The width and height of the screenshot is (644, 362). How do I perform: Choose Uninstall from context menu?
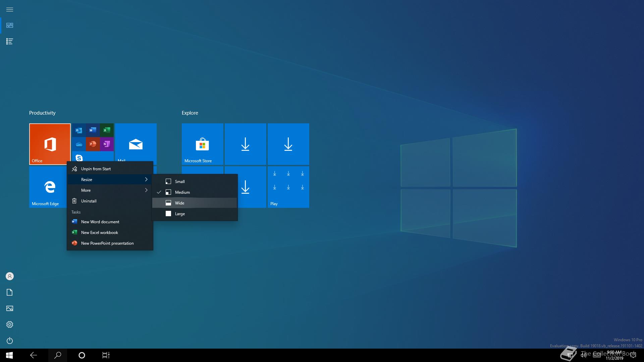[x=110, y=201]
